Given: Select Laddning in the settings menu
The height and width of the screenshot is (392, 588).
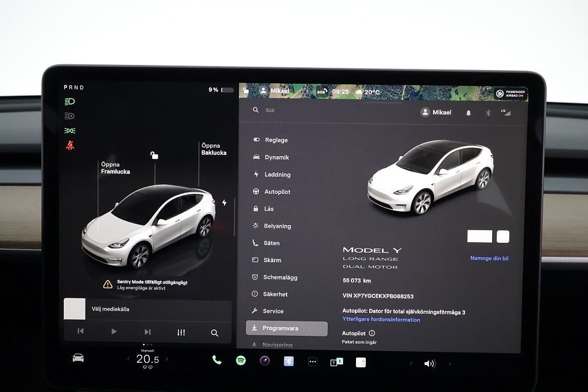Looking at the screenshot, I should 277,174.
